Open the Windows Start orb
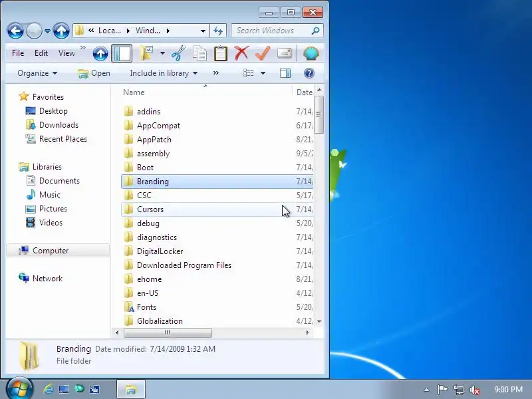 19,389
